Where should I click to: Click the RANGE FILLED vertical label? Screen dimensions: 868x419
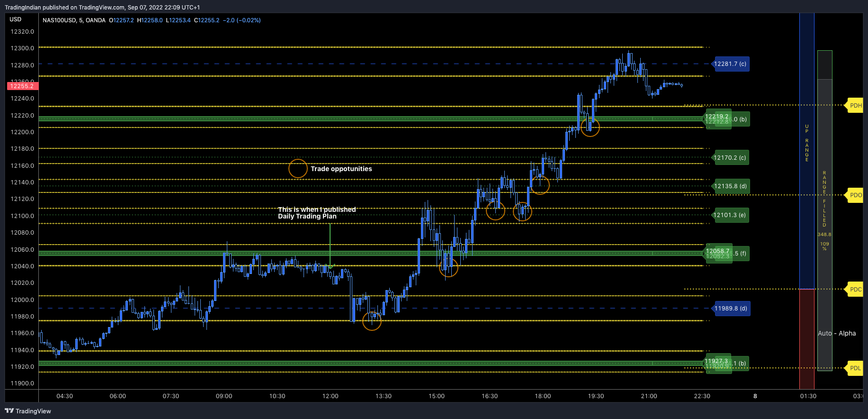824,199
